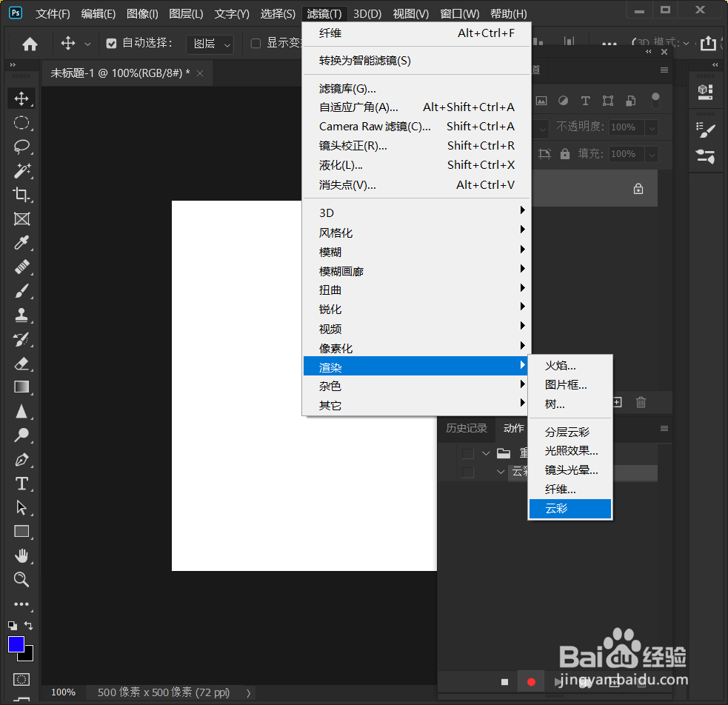Select the Move tool
The image size is (728, 705).
click(x=22, y=98)
